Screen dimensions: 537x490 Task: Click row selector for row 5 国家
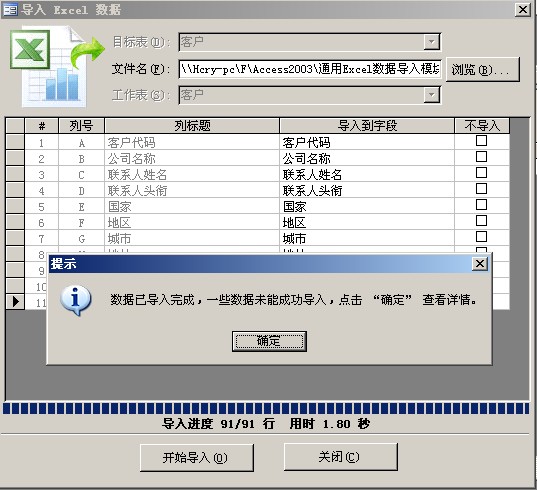pyautogui.click(x=15, y=206)
